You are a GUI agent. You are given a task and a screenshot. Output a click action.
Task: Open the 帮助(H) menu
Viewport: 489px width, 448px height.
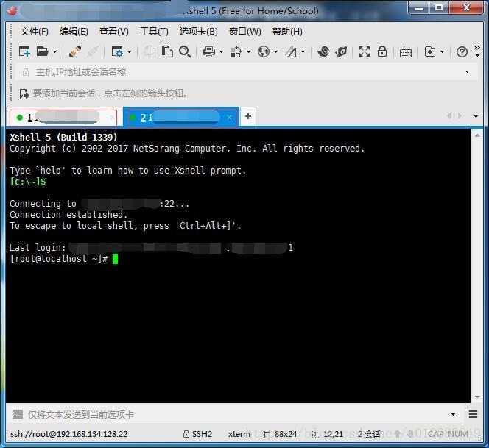[287, 32]
